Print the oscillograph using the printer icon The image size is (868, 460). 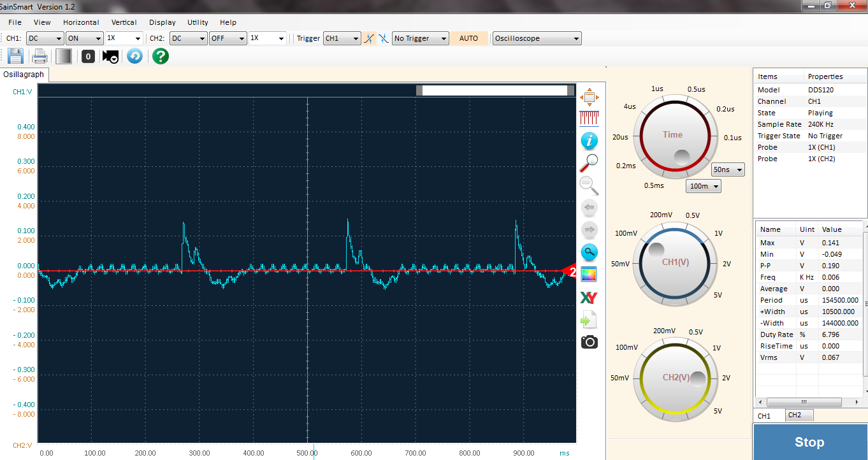(x=40, y=56)
